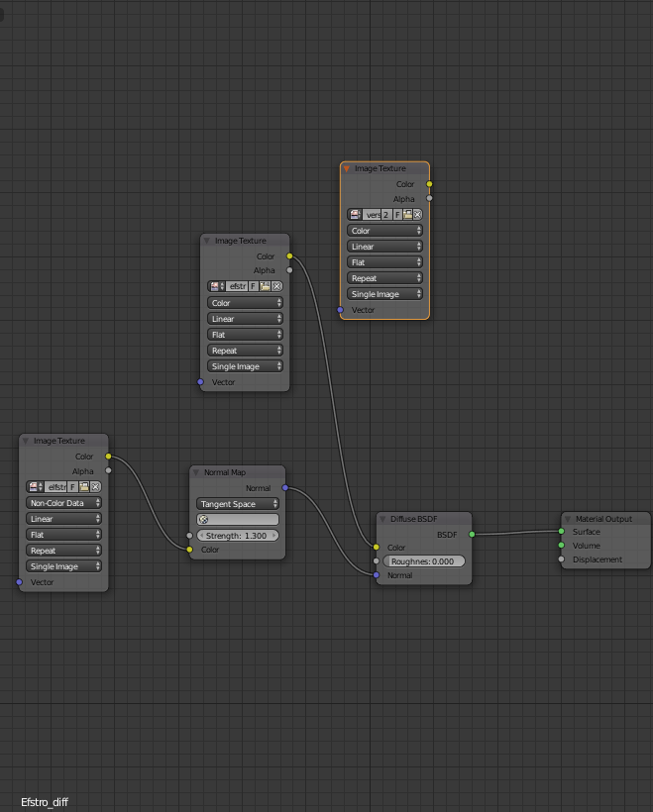Click the Alpha socket of the middle efstr texture node

click(x=289, y=269)
